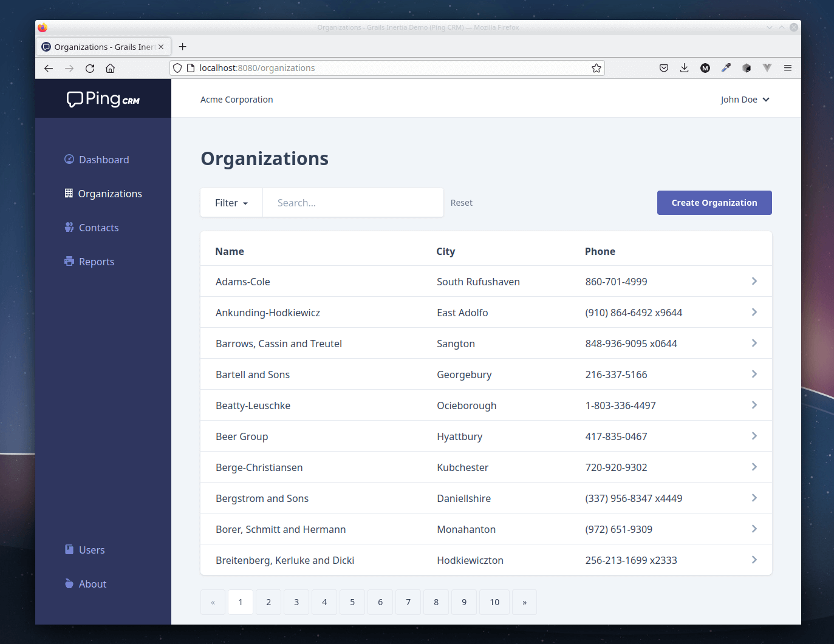Click the eyedropper extension icon
This screenshot has width=834, height=644.
(726, 68)
